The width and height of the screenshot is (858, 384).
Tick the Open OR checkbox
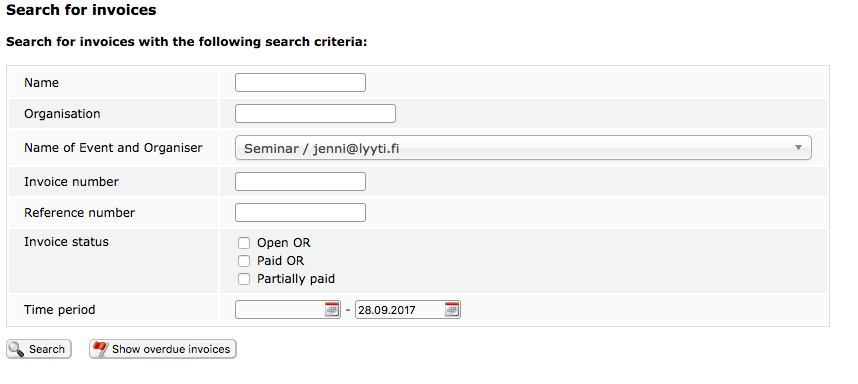[244, 243]
